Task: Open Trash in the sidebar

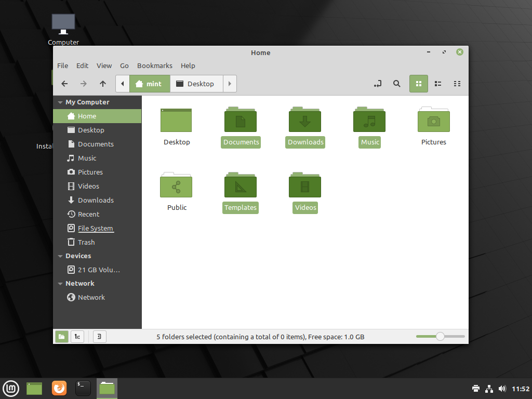Action: [86, 242]
